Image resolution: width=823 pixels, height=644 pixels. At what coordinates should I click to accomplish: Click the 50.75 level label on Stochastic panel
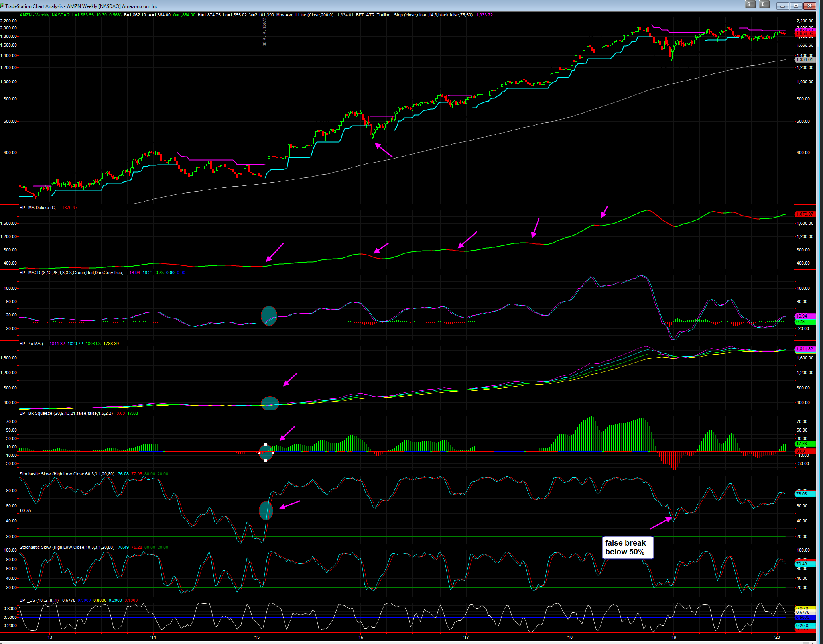point(25,510)
